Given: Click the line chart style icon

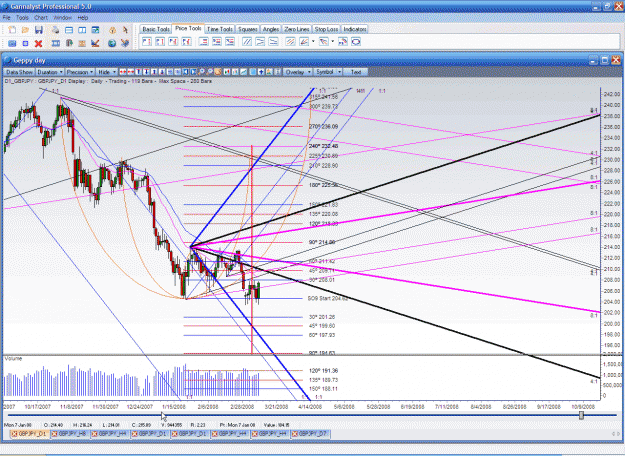Looking at the screenshot, I should pyautogui.click(x=243, y=72).
